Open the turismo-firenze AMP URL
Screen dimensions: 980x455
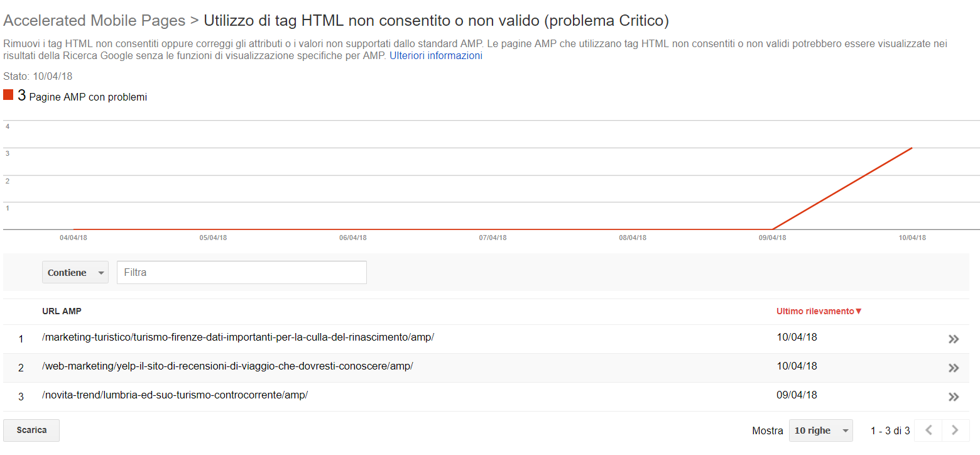click(238, 337)
